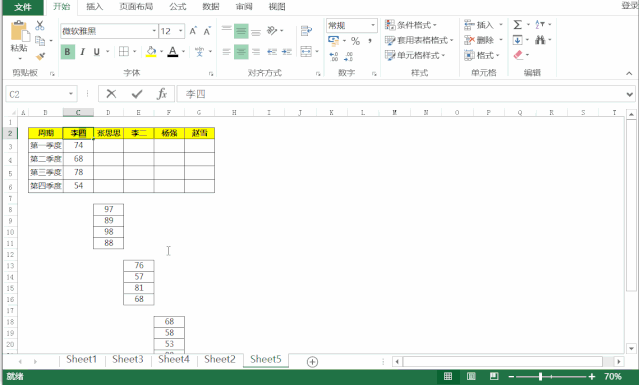Click the Name Box showing C2
Screen dimensions: 639x385
click(41, 94)
